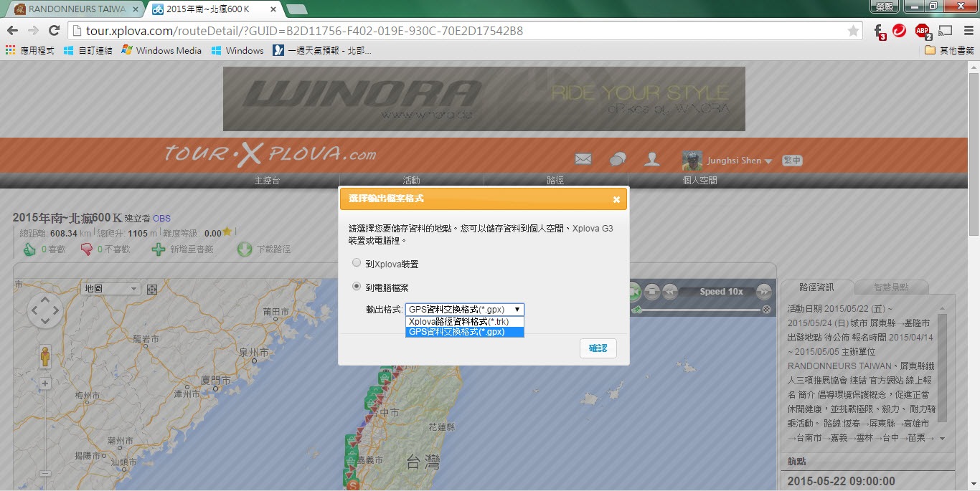Open the chat bubbles icon

tap(618, 159)
